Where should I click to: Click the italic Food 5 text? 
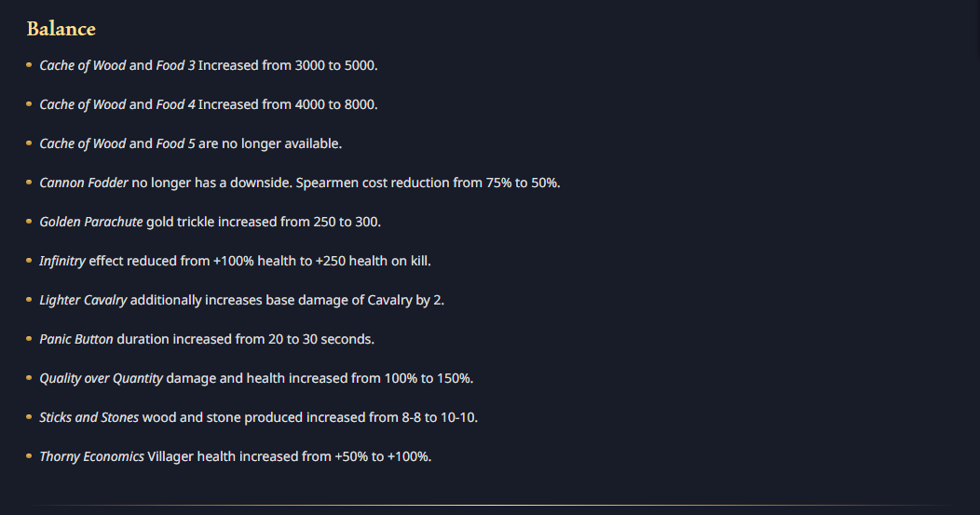(x=175, y=143)
